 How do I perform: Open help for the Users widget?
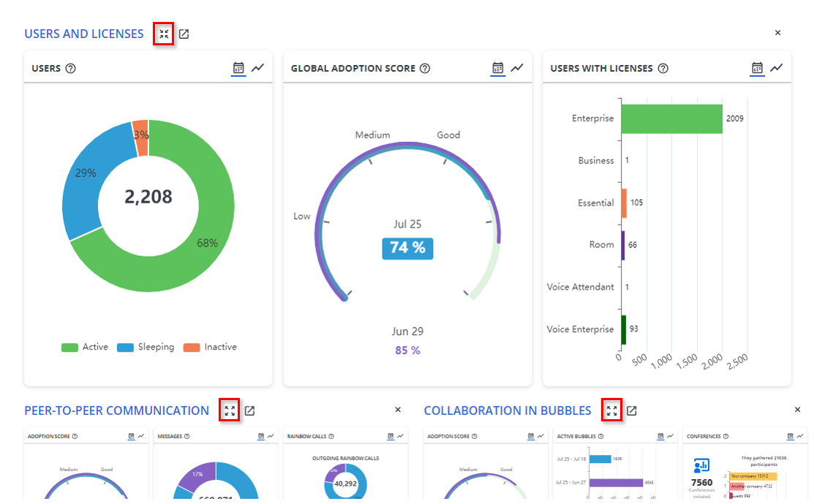tap(71, 68)
